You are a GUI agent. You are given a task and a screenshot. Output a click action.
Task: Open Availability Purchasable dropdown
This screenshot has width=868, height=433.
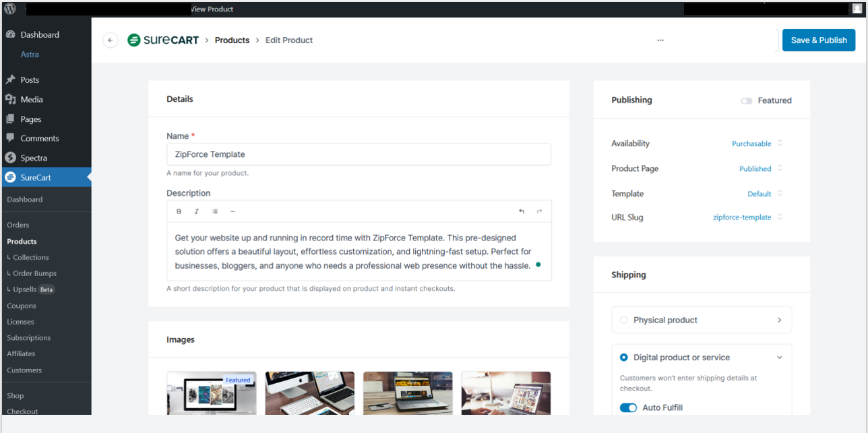click(757, 143)
